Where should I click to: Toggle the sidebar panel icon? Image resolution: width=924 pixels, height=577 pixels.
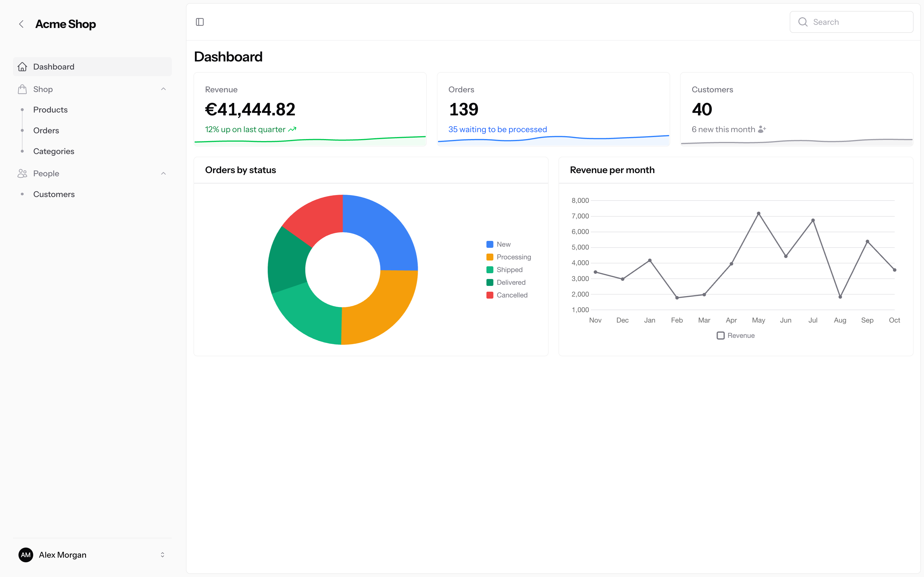(x=200, y=22)
